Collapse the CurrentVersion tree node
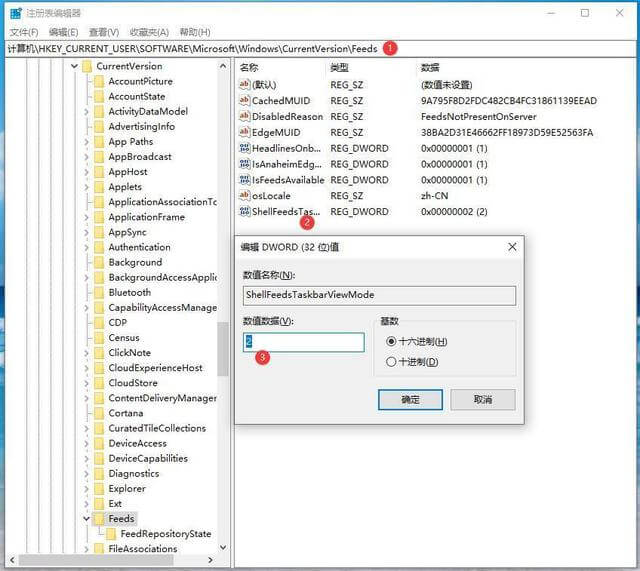This screenshot has width=640, height=571. click(x=73, y=67)
